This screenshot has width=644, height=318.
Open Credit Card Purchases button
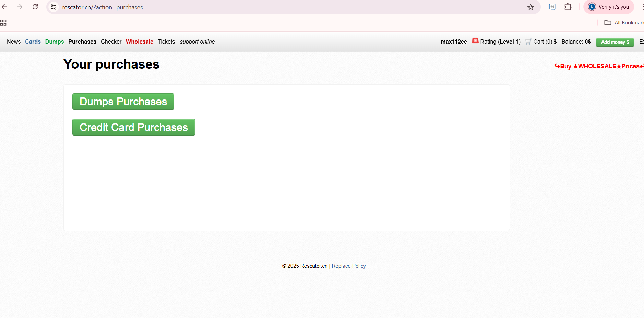pos(134,127)
